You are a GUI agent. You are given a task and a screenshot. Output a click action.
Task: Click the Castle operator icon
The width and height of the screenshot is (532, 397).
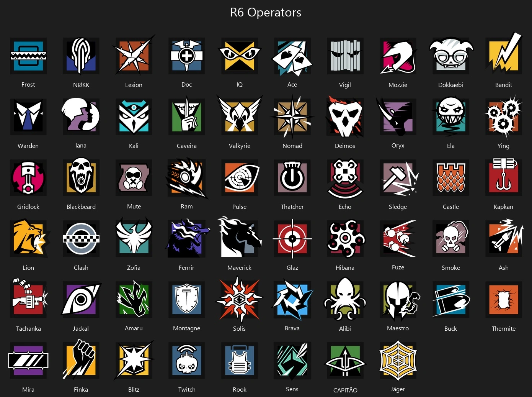click(451, 178)
